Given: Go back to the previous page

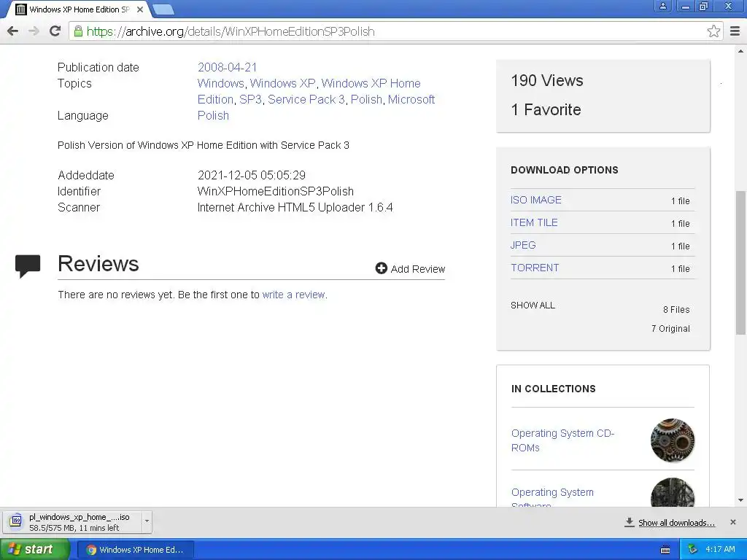Looking at the screenshot, I should click(x=13, y=31).
